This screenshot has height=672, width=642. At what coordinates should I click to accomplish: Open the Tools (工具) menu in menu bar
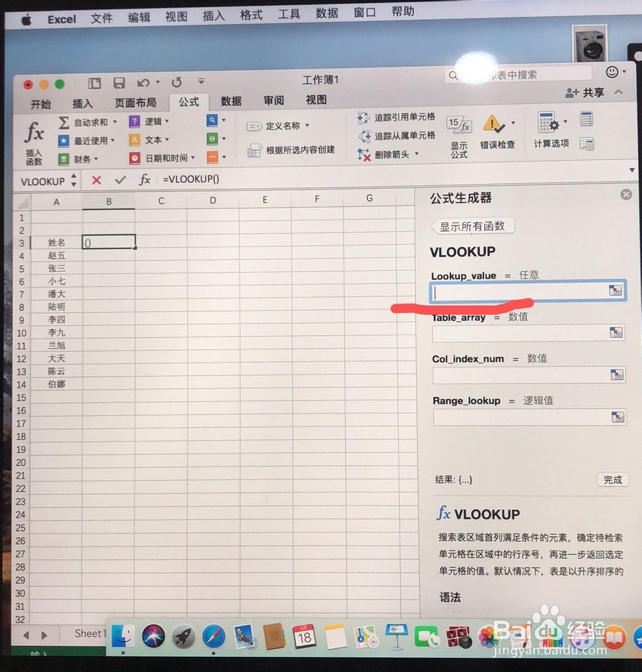click(289, 14)
